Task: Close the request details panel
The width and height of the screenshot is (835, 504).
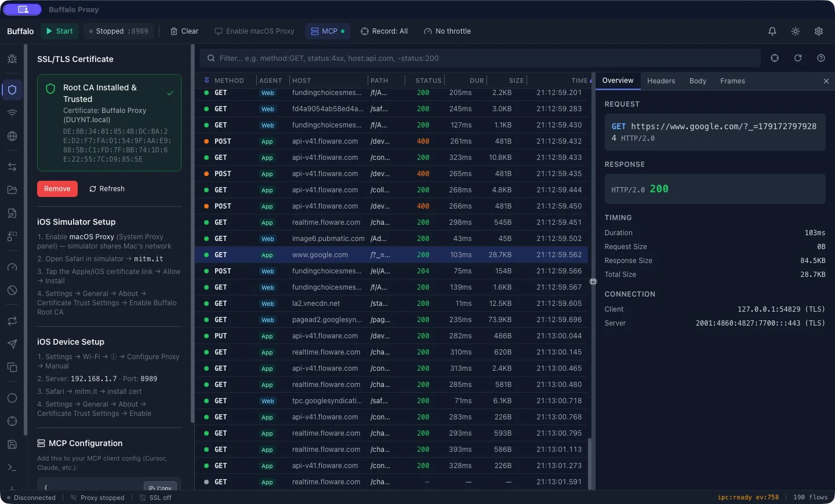Action: point(826,81)
